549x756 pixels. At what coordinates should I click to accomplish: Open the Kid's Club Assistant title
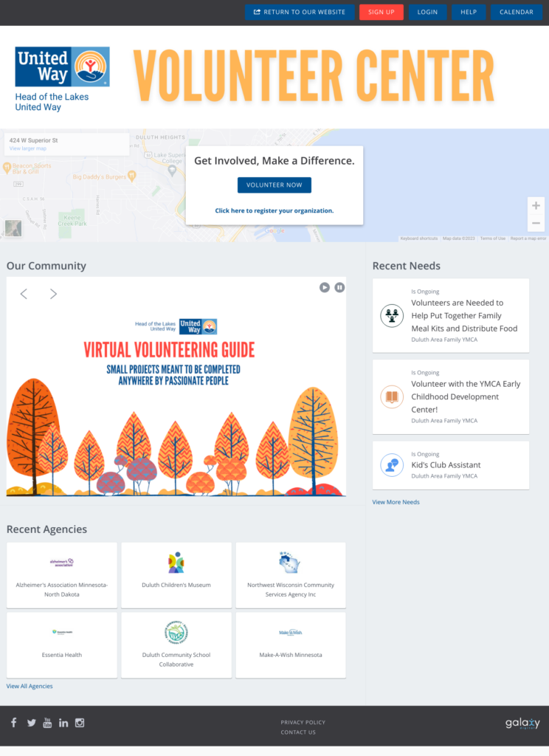[x=446, y=465]
